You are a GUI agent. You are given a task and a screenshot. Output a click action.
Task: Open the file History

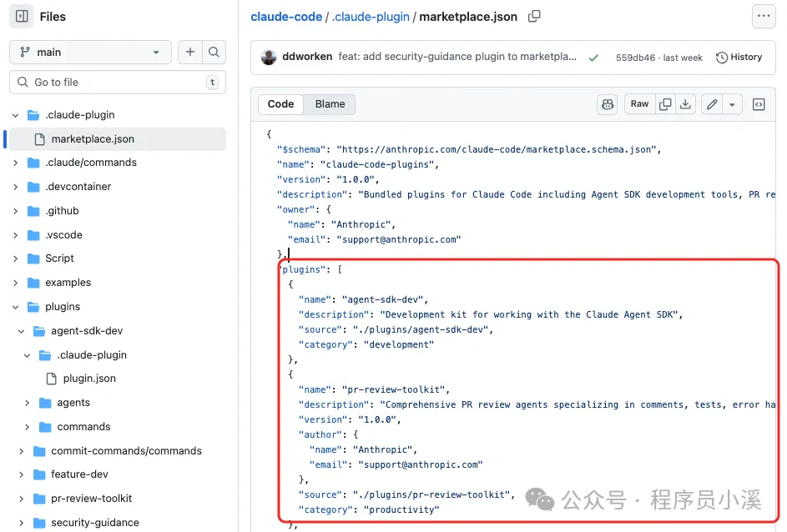(739, 58)
